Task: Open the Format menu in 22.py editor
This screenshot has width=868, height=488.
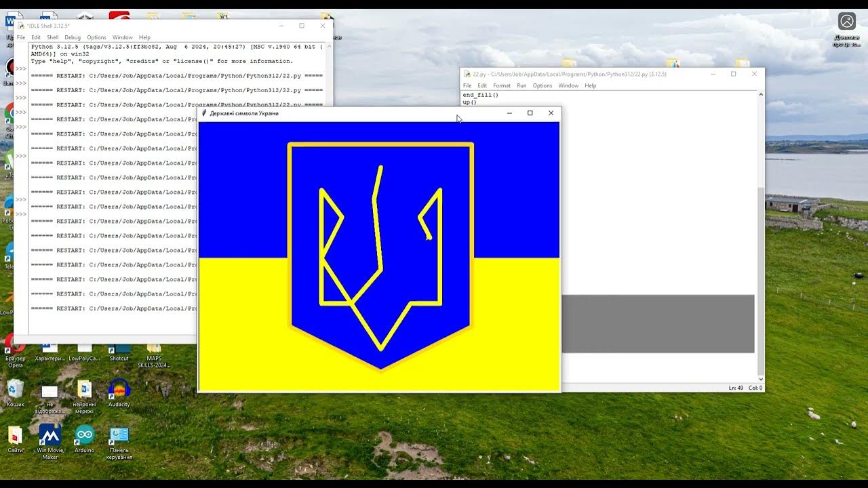Action: tap(502, 85)
